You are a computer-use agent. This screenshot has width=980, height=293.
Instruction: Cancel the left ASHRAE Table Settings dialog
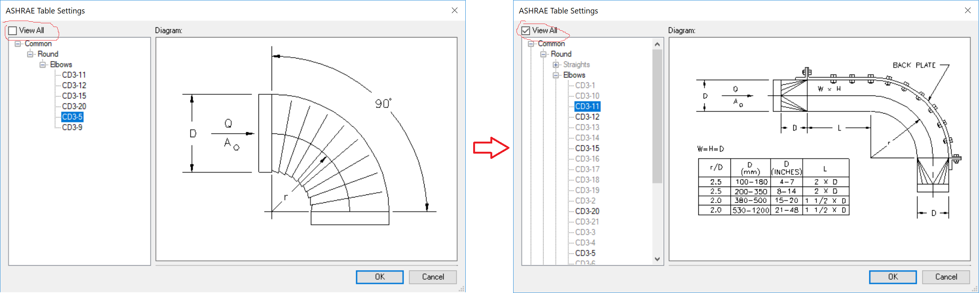coord(433,277)
